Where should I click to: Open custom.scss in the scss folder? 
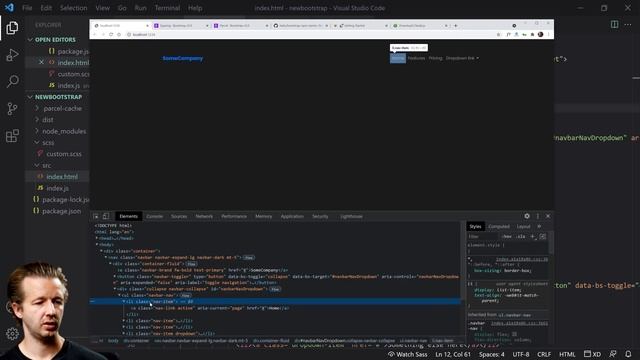[x=63, y=154]
